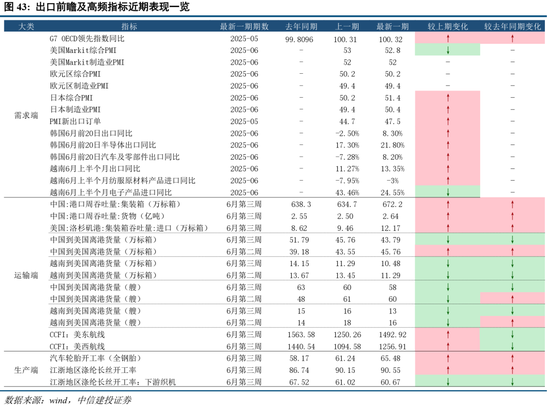Select the G7 OECD领先指数同比 row label
The width and height of the screenshot is (550, 409).
pos(87,39)
